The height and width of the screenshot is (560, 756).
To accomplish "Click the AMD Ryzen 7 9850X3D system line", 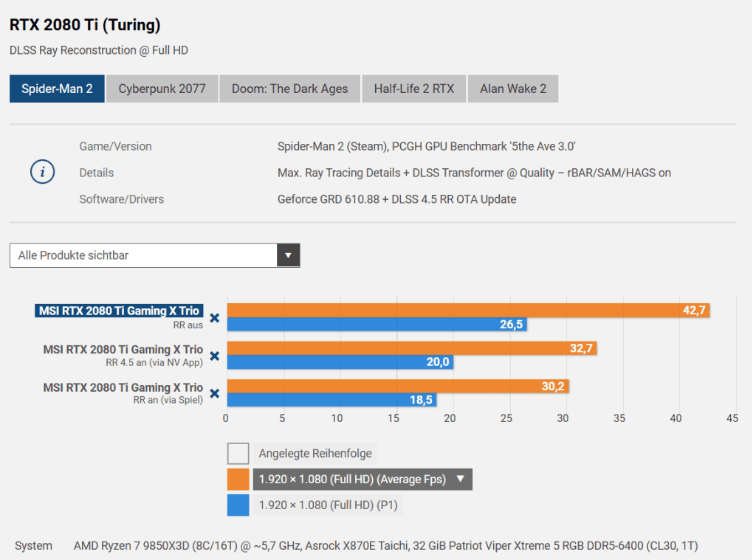I will click(x=385, y=545).
